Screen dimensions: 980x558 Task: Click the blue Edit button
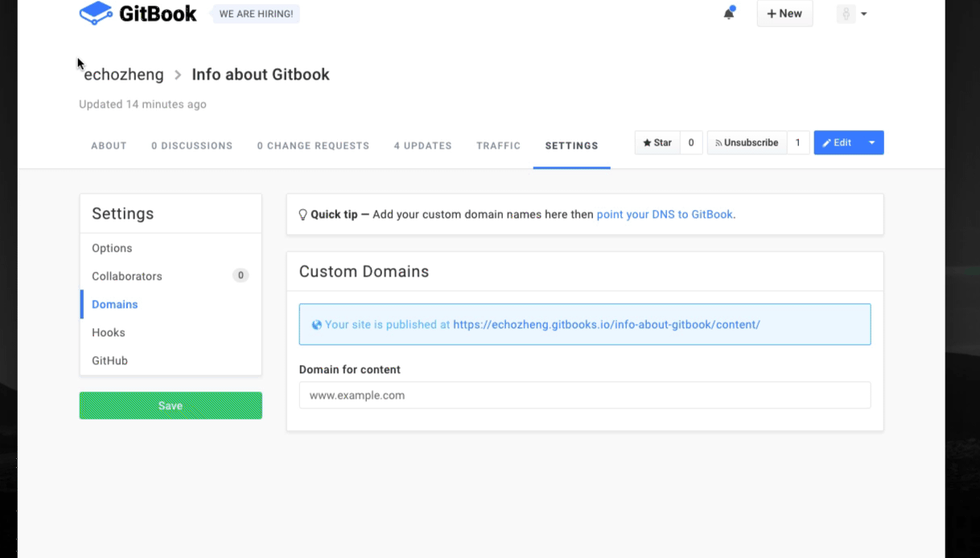(x=838, y=142)
